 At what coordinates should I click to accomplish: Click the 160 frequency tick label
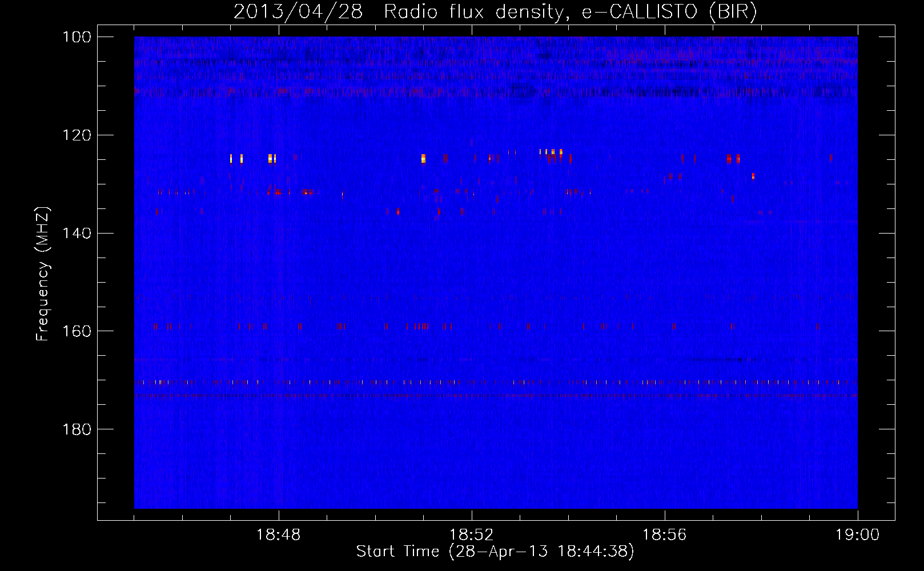[77, 332]
